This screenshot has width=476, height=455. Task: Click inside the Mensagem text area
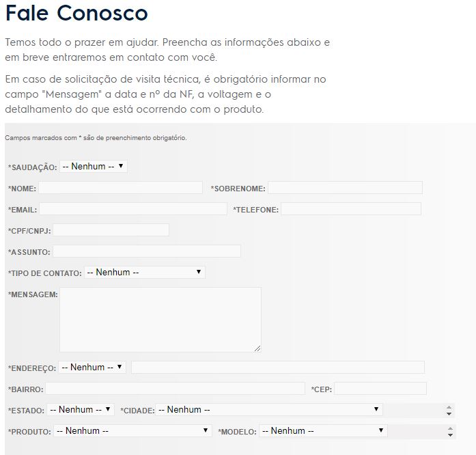point(160,319)
